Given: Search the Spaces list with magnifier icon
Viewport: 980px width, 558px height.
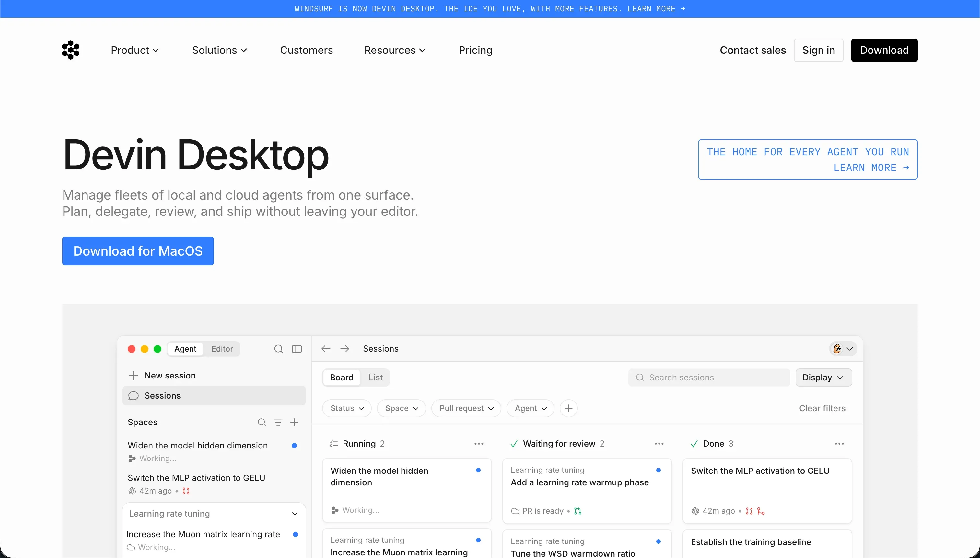Looking at the screenshot, I should (262, 422).
